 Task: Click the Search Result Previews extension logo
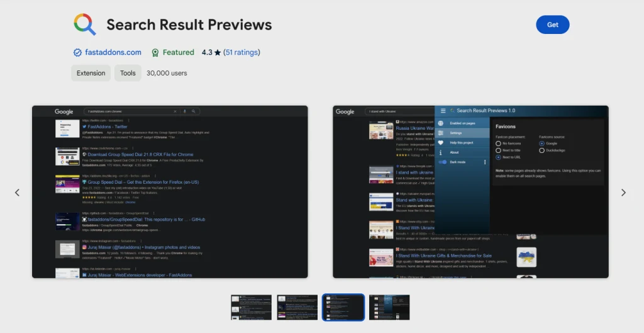point(85,25)
